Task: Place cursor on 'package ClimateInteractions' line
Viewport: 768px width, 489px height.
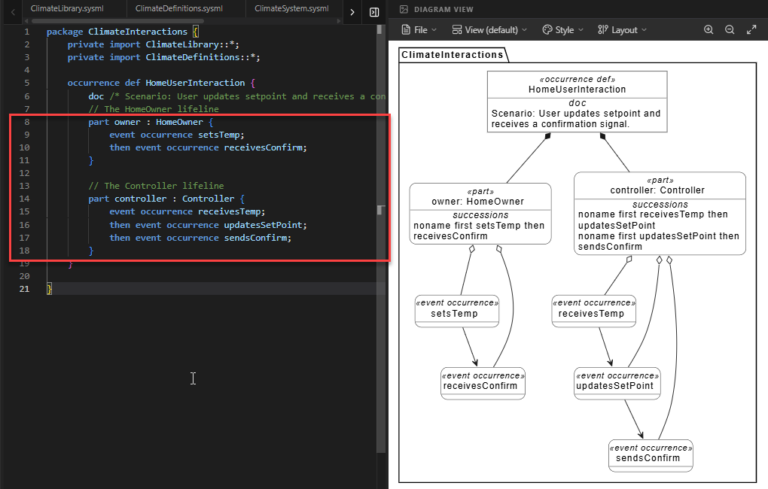Action: pyautogui.click(x=122, y=32)
